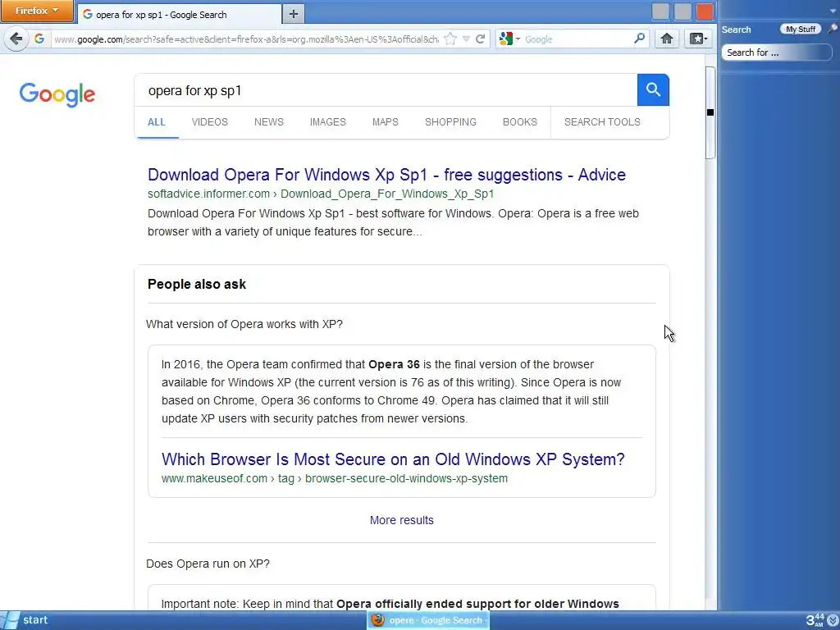Switch to the NEWS tab

[x=269, y=122]
